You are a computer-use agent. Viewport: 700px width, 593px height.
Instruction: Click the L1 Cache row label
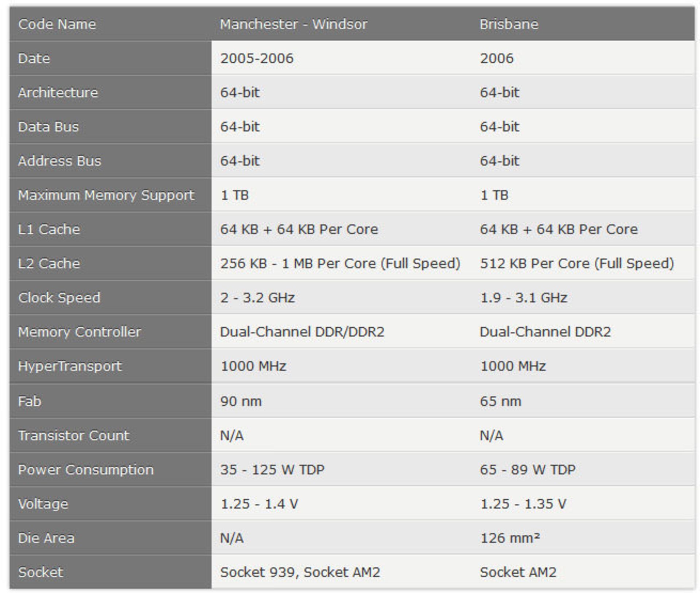click(49, 229)
